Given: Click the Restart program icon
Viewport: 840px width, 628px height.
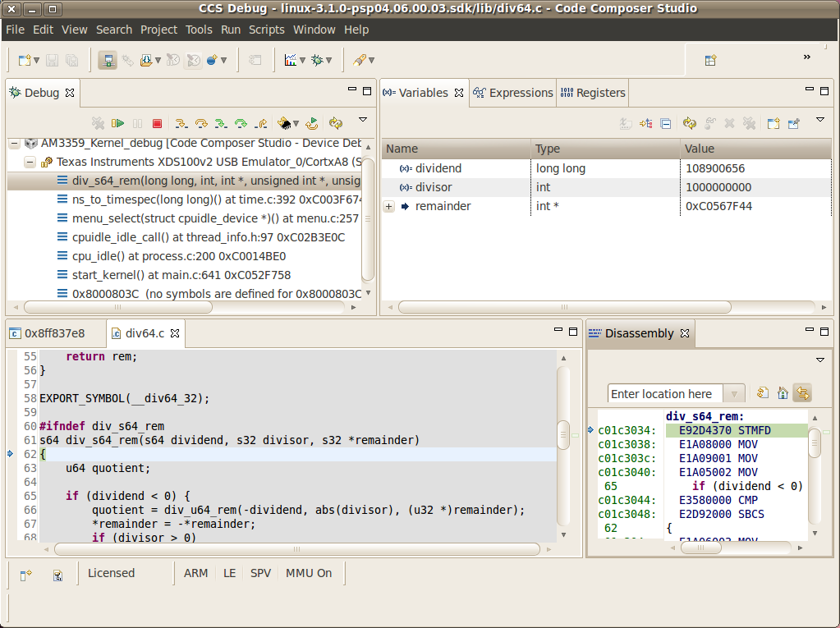Looking at the screenshot, I should coord(312,123).
